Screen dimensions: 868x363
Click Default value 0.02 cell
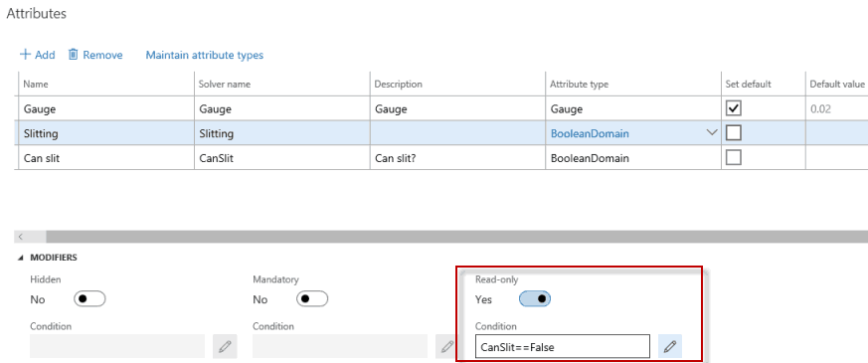coord(836,109)
